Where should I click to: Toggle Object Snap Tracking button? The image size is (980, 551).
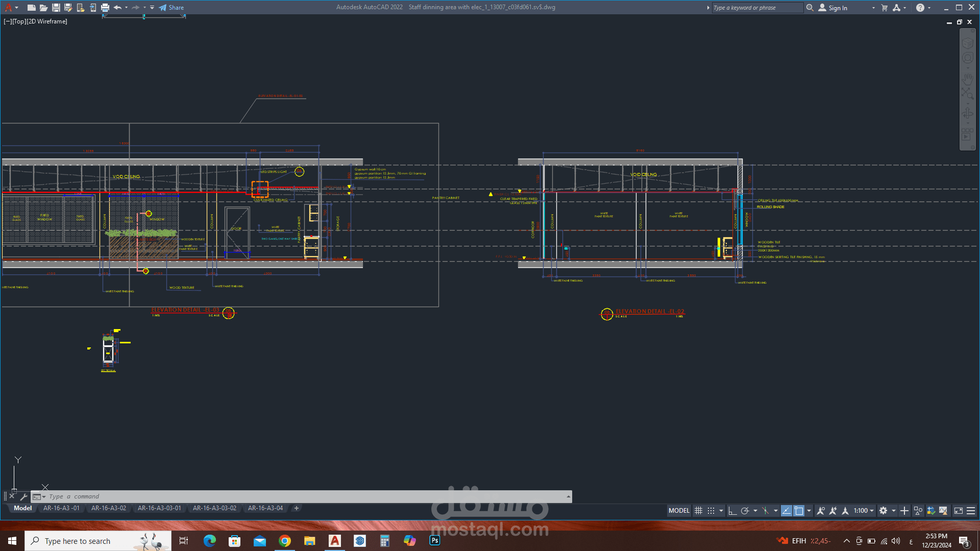[x=787, y=511]
